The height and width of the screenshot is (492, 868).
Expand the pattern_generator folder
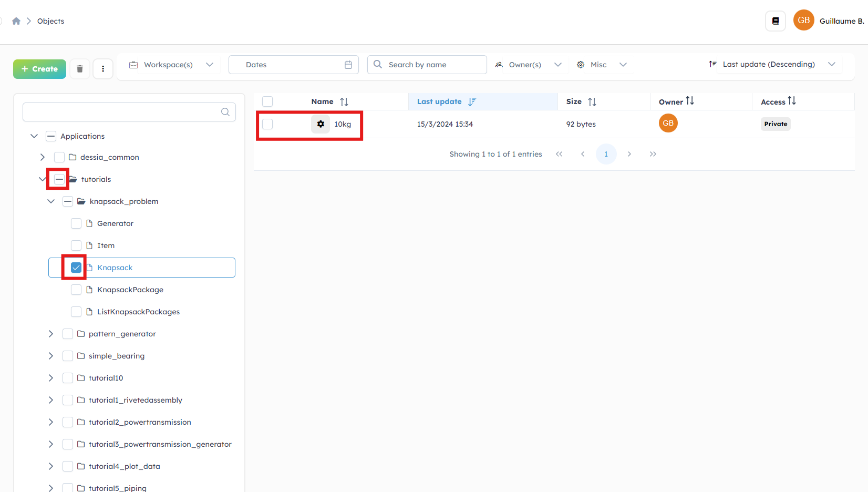coord(51,334)
